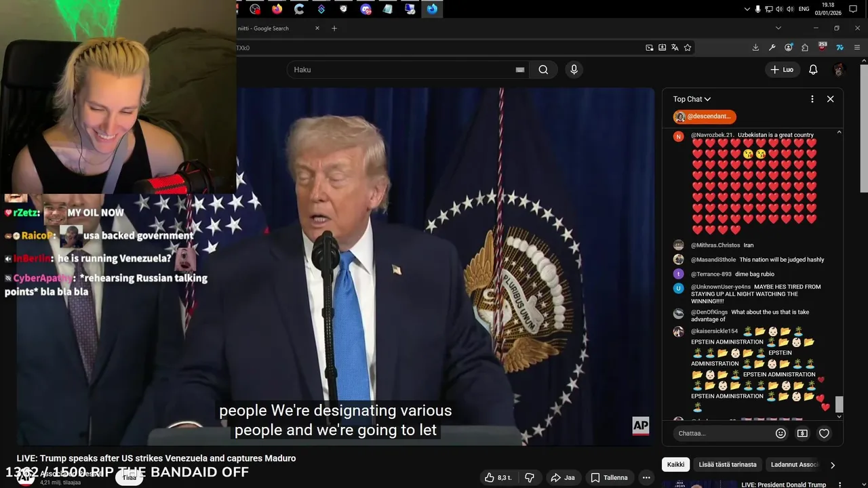Open a new browser tab
This screenshot has width=868, height=488.
334,28
